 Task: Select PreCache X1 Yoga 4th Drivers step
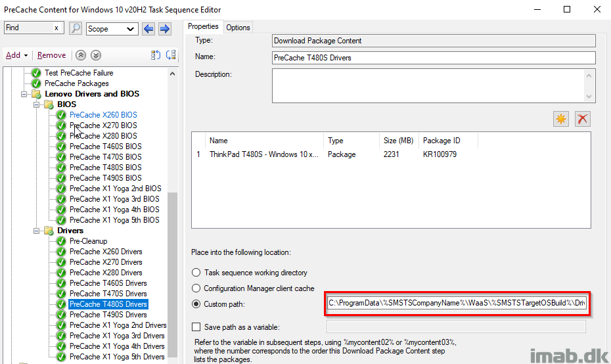click(117, 346)
